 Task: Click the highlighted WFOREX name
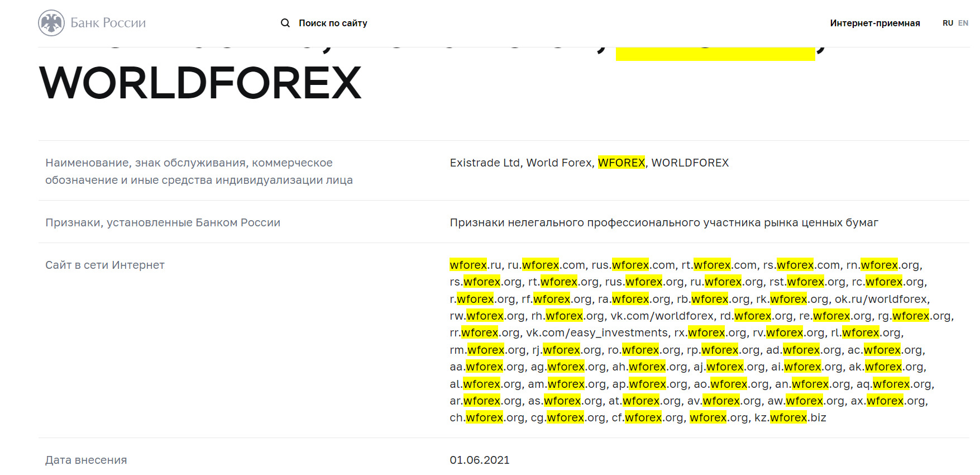(622, 163)
